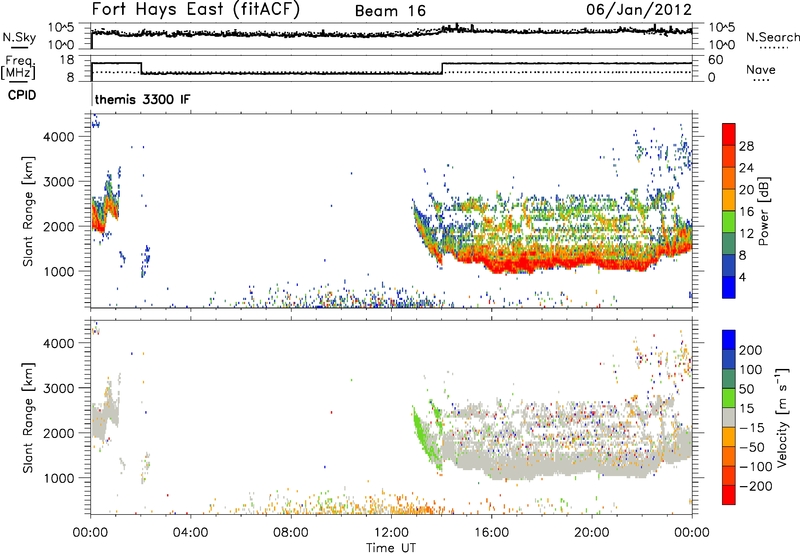Click the "20:00" time tick label
Image resolution: width=800 pixels, height=554 pixels.
tap(592, 533)
